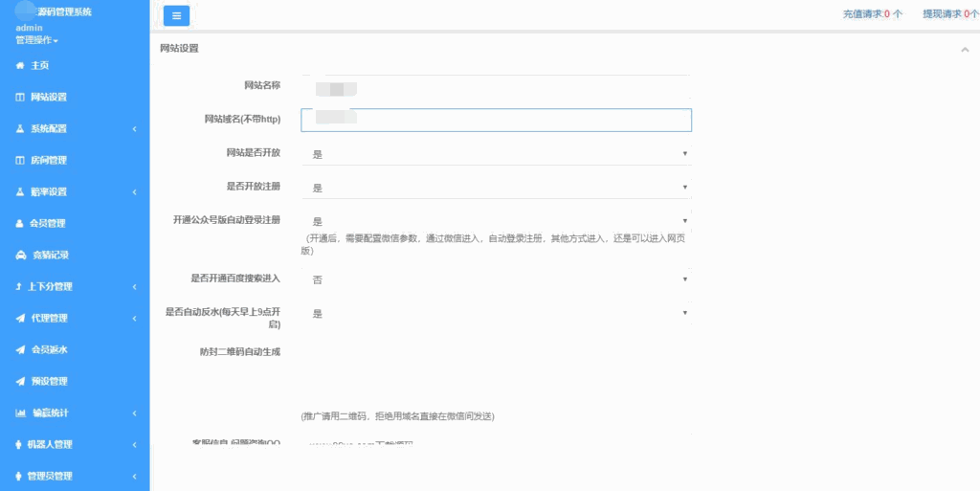Open the 是否开放注册 dropdown
The width and height of the screenshot is (980, 491).
click(x=497, y=188)
